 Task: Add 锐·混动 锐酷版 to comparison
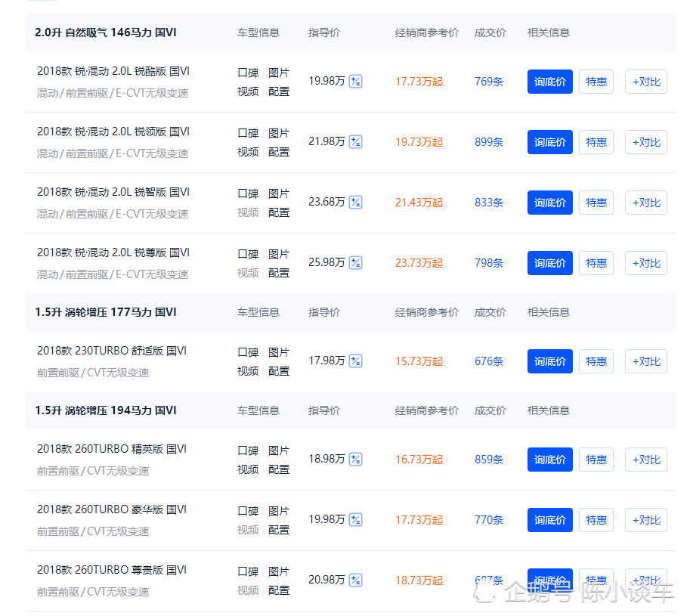click(646, 82)
